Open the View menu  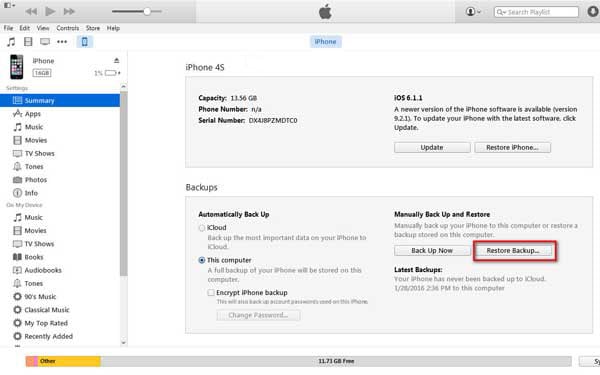point(43,28)
